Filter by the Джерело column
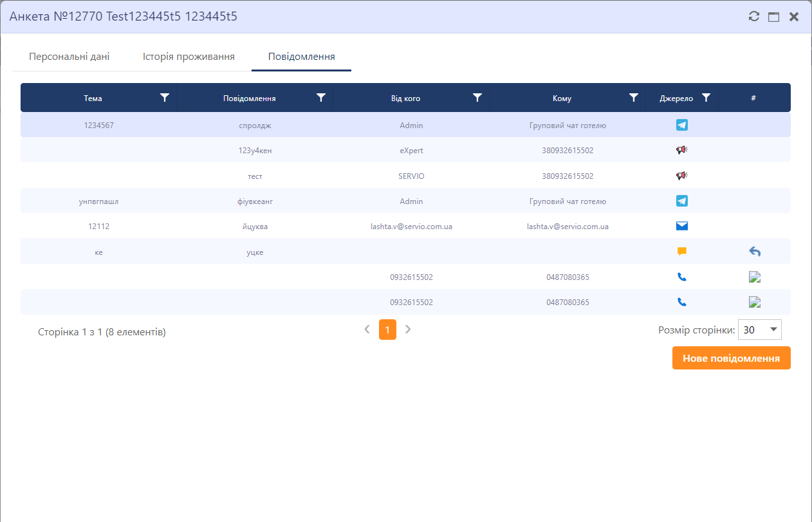 [x=706, y=98]
